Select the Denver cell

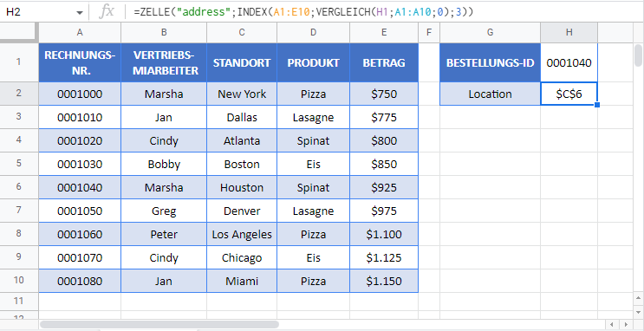pyautogui.click(x=242, y=211)
